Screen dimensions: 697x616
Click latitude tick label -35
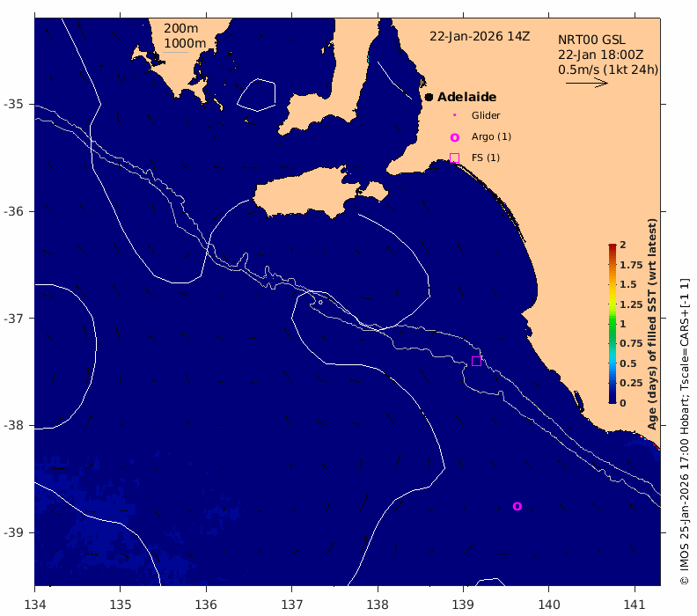pos(13,104)
